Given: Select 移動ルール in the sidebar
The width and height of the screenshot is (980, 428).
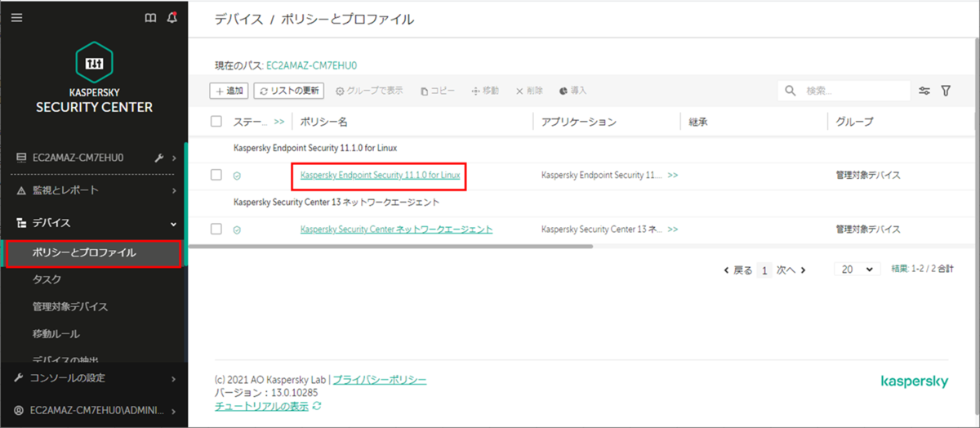Looking at the screenshot, I should click(x=56, y=333).
